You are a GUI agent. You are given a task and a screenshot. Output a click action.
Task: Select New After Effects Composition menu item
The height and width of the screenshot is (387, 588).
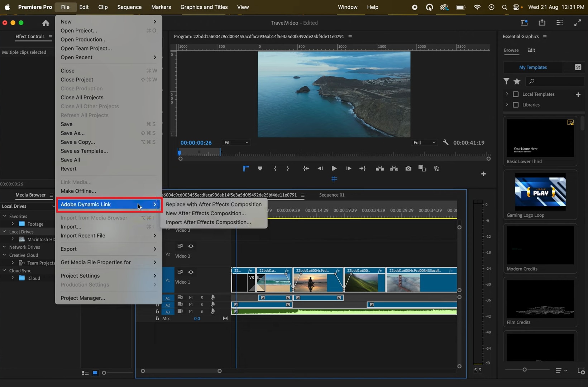point(206,213)
